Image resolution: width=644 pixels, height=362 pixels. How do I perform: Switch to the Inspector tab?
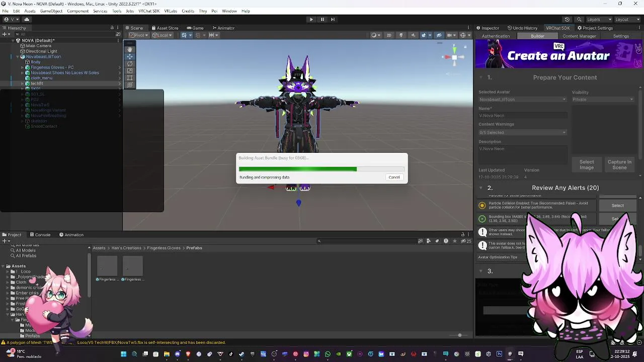[488, 28]
